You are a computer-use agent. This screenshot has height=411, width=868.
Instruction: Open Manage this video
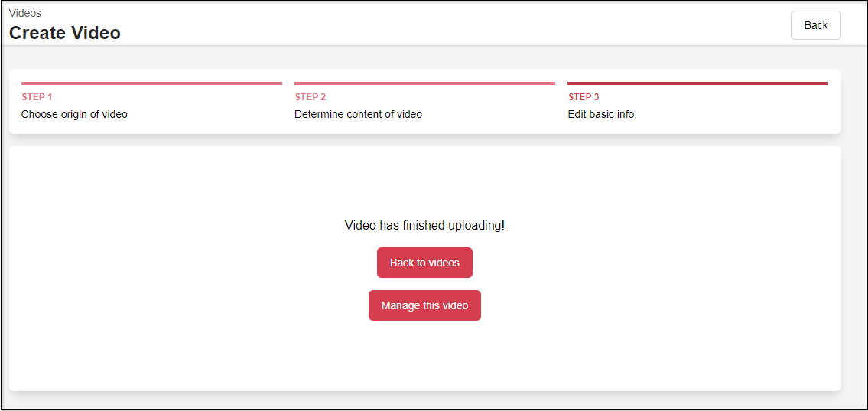tap(424, 305)
